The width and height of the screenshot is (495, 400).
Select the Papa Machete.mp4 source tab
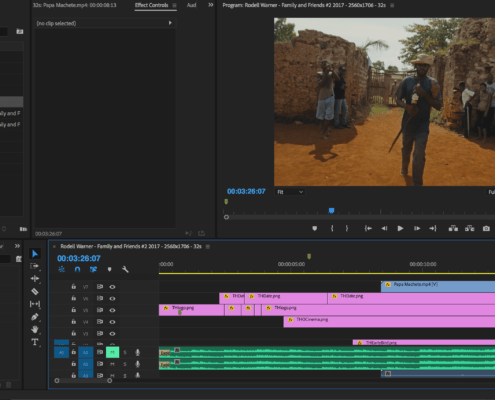tap(74, 5)
